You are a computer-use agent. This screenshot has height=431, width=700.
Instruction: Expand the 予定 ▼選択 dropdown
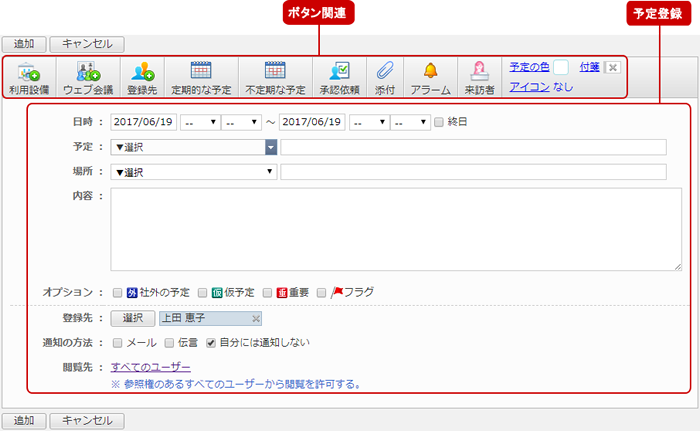[194, 147]
